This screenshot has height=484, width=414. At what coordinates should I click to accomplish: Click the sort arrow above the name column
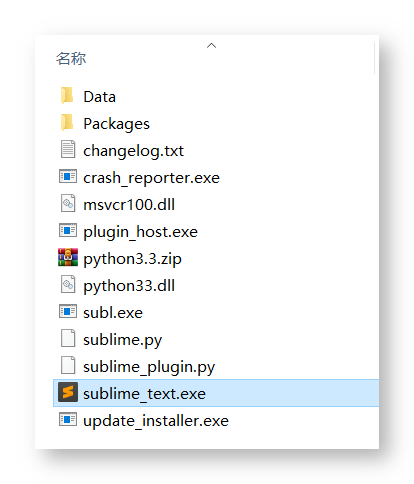tap(211, 46)
